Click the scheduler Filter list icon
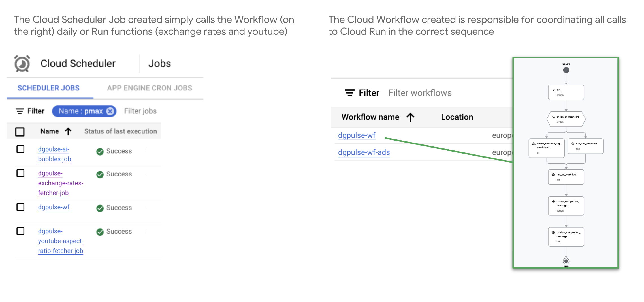644x302 pixels. (20, 111)
